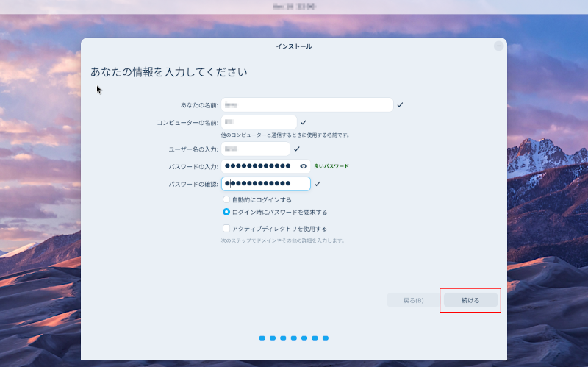
Task: Click the 良いパスワード strength label
Action: (x=331, y=166)
